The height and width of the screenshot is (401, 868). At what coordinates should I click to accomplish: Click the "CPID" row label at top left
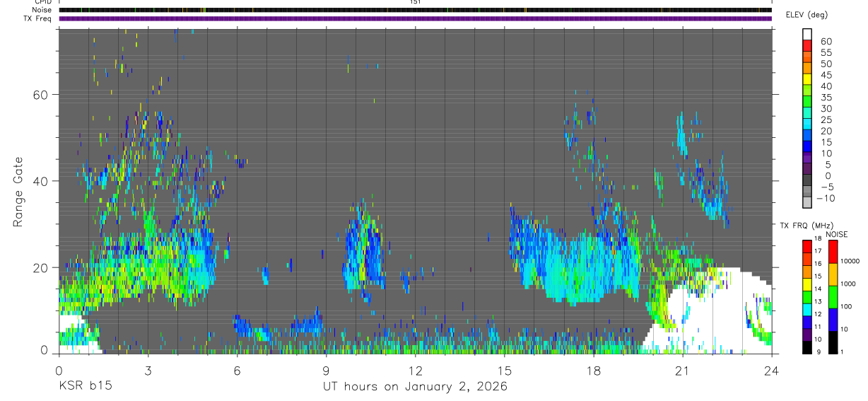(43, 2)
